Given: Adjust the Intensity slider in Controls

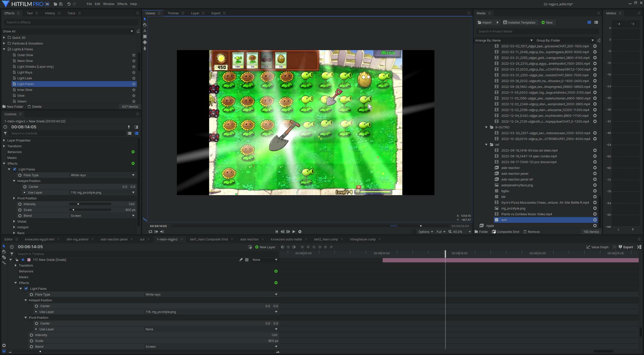Looking at the screenshot, I should (x=90, y=204).
